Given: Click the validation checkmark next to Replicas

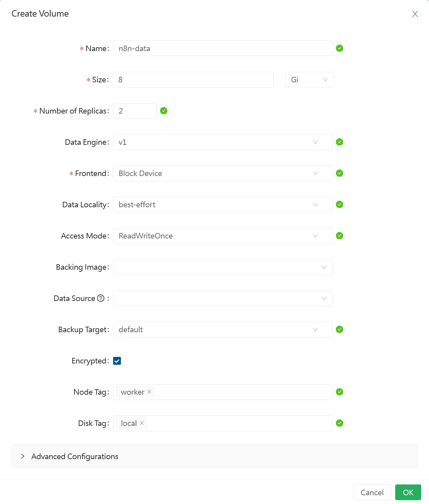Looking at the screenshot, I should pos(164,111).
